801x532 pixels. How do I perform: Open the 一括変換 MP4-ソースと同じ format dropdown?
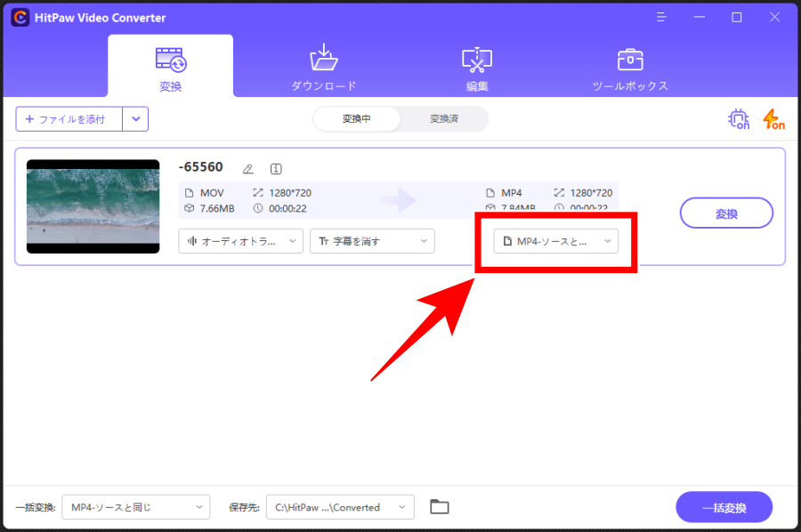coord(136,507)
